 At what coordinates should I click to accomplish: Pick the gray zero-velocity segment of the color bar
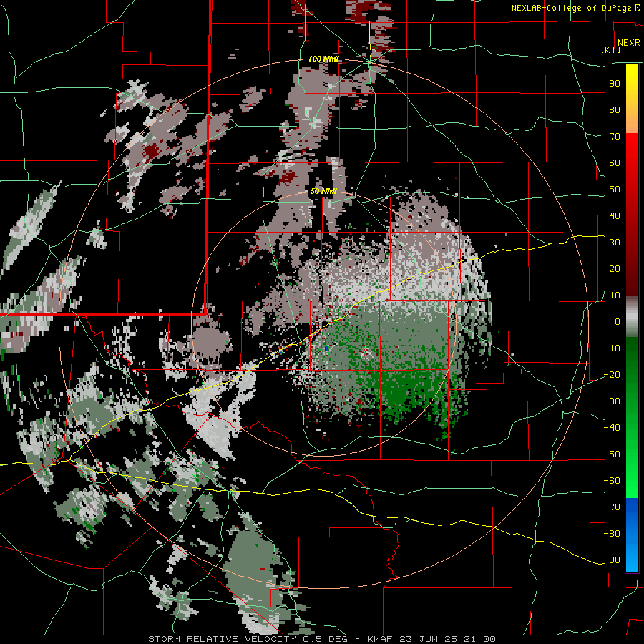[632, 317]
